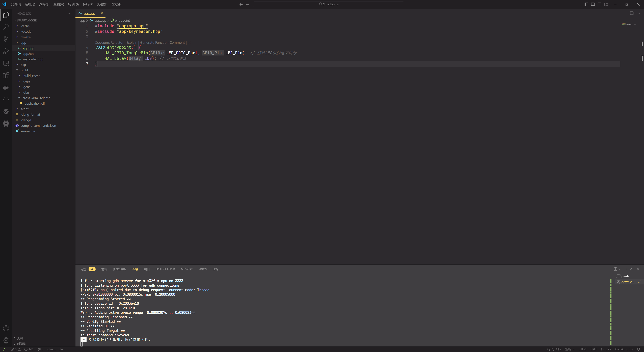Open Remote Explorer view icon
The width and height of the screenshot is (644, 352).
[6, 63]
